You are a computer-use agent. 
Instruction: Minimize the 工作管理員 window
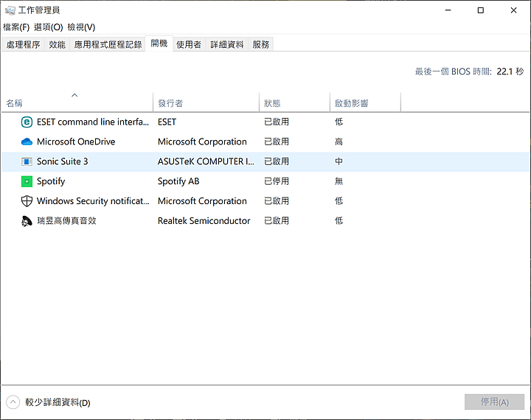click(x=448, y=10)
